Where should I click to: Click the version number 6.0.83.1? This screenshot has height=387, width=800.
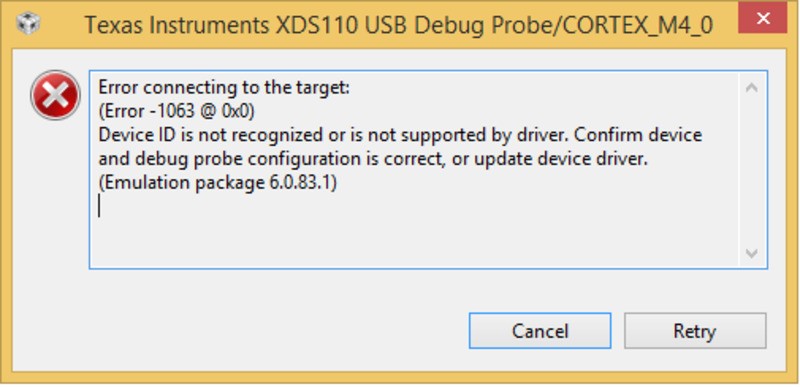tap(300, 183)
